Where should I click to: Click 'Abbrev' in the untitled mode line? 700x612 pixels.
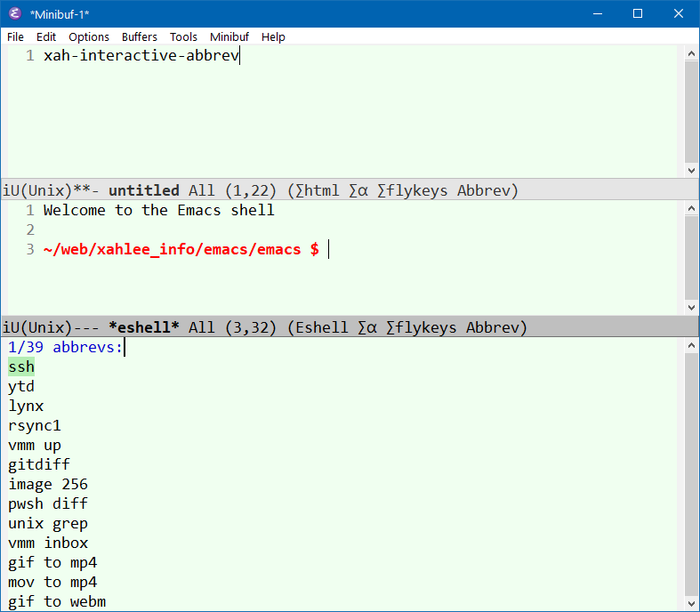click(x=484, y=190)
